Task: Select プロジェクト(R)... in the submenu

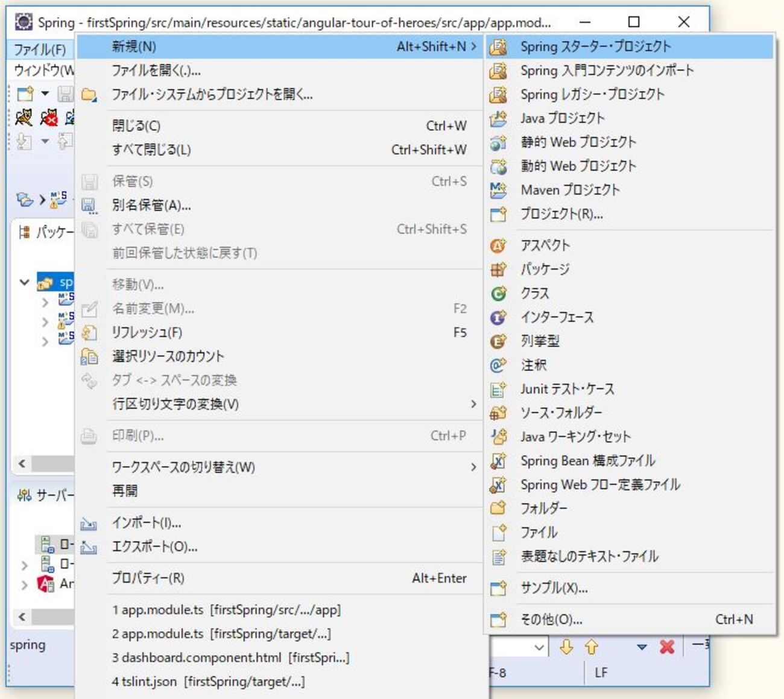Action: pyautogui.click(x=630, y=214)
